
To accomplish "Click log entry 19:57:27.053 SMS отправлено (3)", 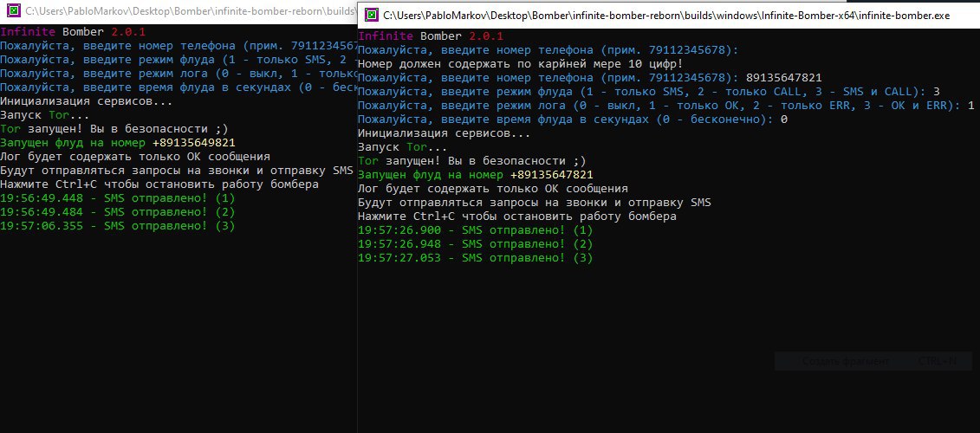I will point(475,258).
